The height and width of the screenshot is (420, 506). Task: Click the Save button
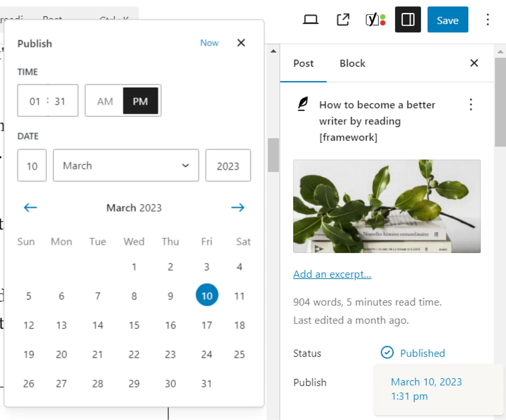[x=447, y=20]
